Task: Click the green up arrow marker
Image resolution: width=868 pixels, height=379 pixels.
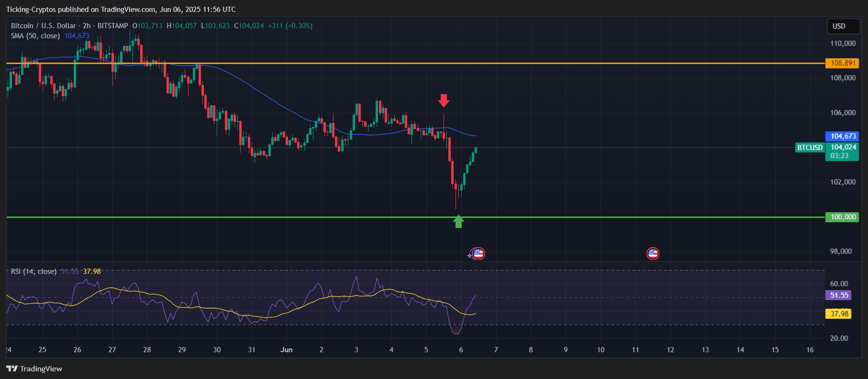Action: click(x=458, y=221)
